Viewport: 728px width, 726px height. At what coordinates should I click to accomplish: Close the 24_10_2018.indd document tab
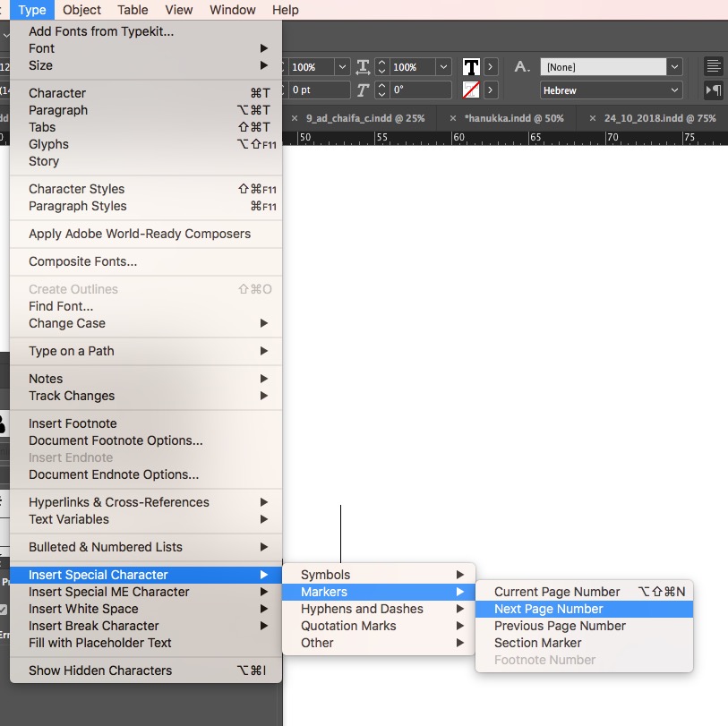pyautogui.click(x=593, y=118)
